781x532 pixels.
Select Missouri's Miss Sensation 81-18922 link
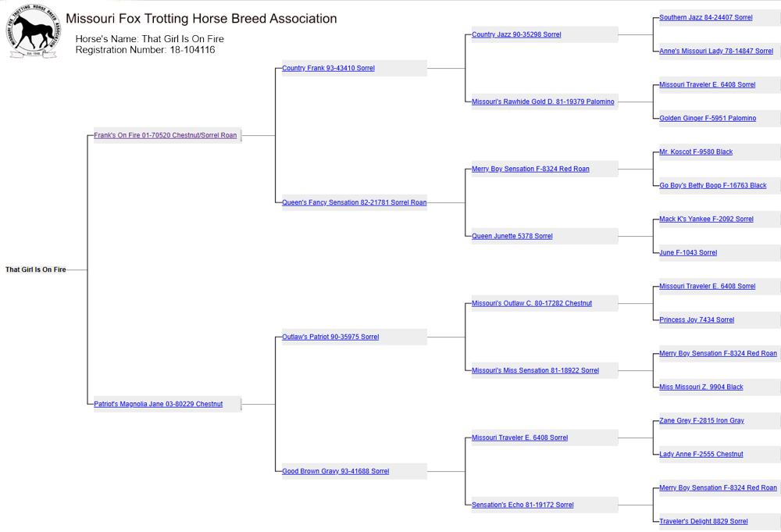pos(535,370)
